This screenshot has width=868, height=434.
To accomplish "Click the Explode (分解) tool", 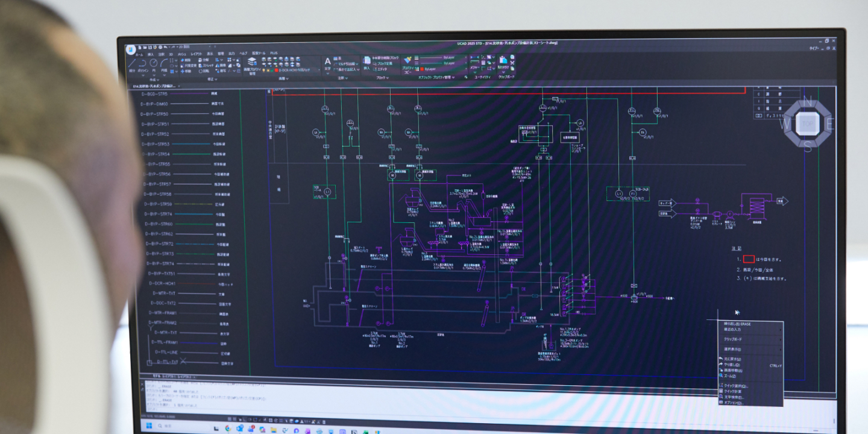I will 204,60.
